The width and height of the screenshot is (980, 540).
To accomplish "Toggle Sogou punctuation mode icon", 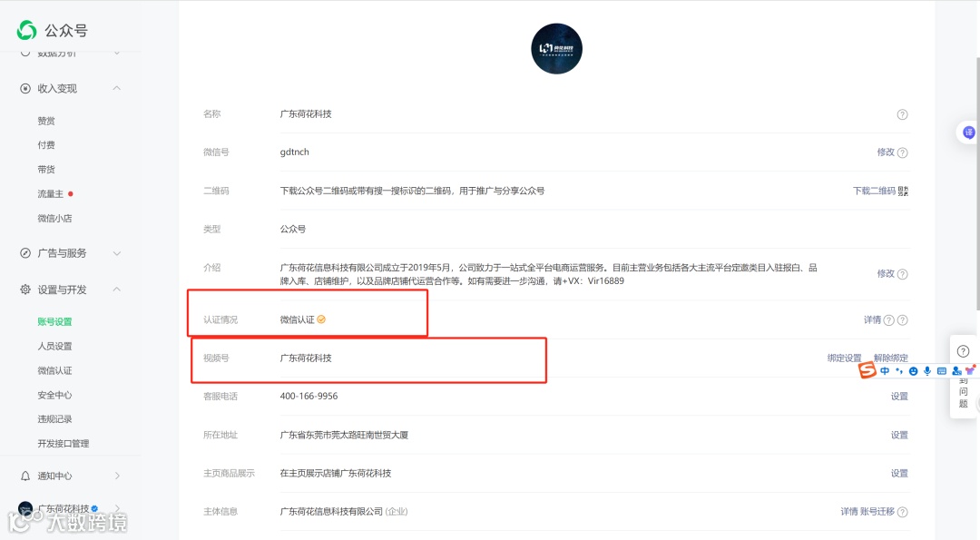I will (898, 370).
